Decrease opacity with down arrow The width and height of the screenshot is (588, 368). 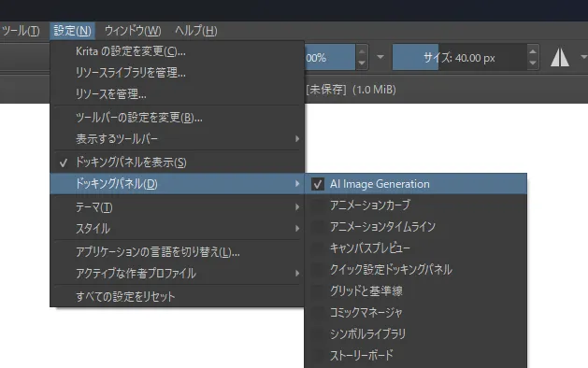(362, 64)
